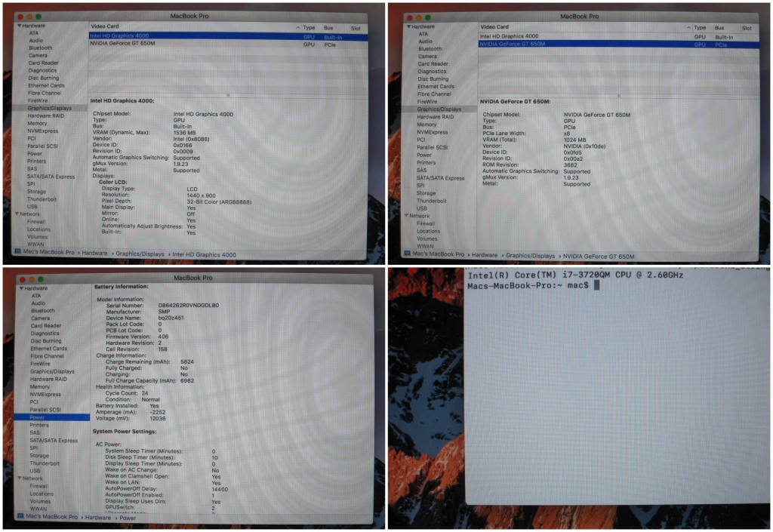Open Volumes in the Battery Information window sidebar
This screenshot has width=773, height=532.
tap(41, 502)
